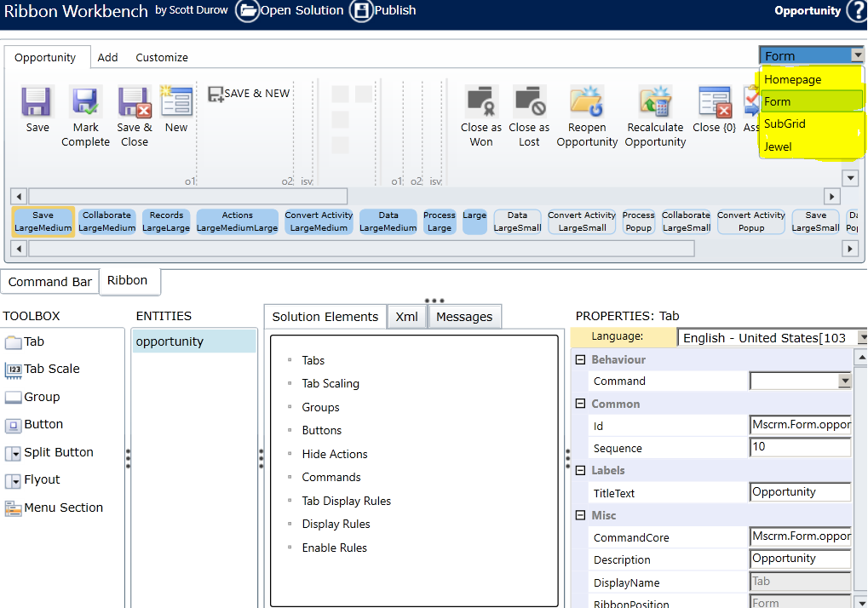
Task: Click the Mark Complete icon
Action: (85, 102)
